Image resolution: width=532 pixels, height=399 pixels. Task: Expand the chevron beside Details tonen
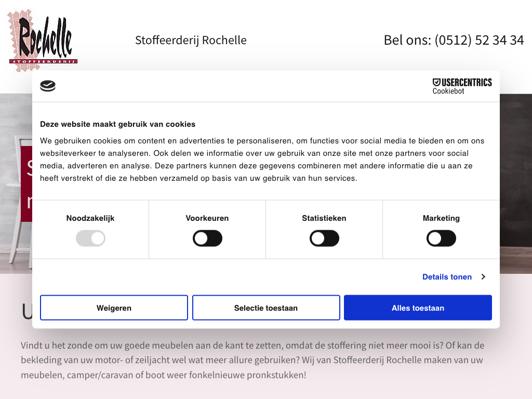tap(483, 277)
